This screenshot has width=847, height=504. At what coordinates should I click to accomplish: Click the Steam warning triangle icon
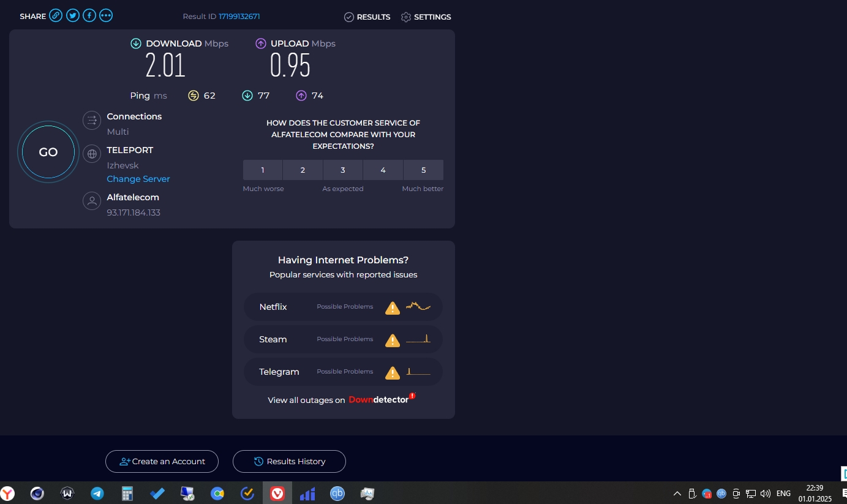pyautogui.click(x=393, y=340)
